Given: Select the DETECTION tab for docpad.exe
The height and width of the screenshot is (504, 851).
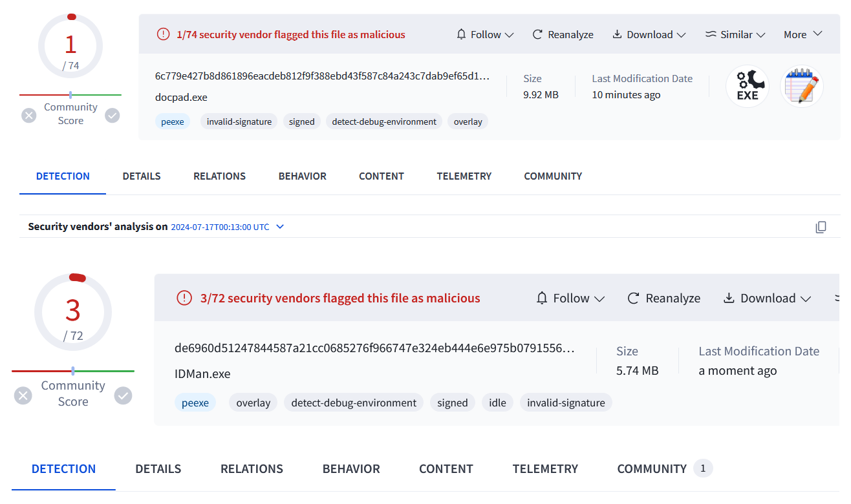Looking at the screenshot, I should click(x=63, y=176).
